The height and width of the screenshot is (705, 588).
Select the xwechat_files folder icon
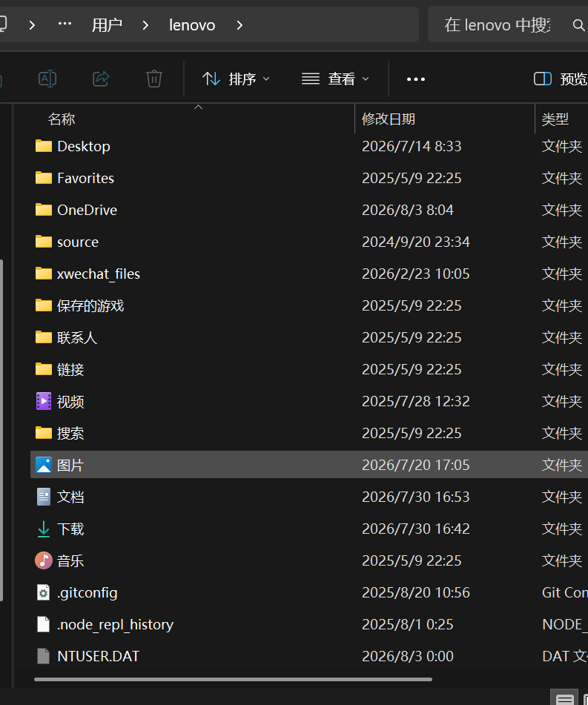(x=44, y=274)
